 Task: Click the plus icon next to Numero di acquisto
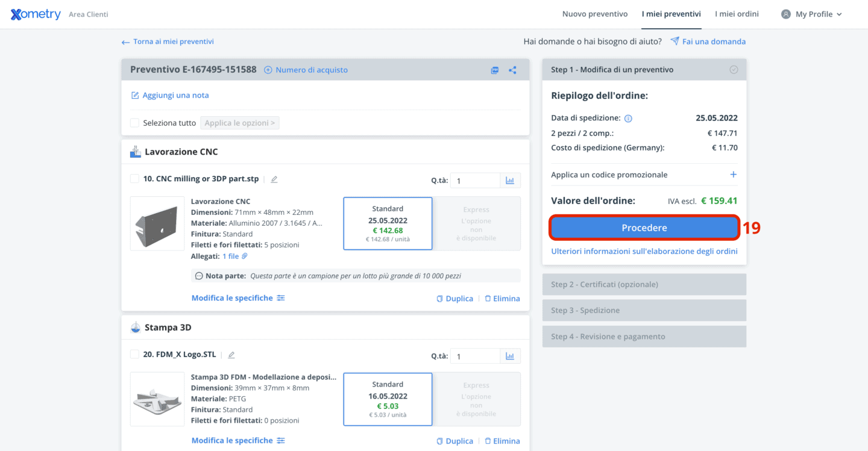point(268,70)
